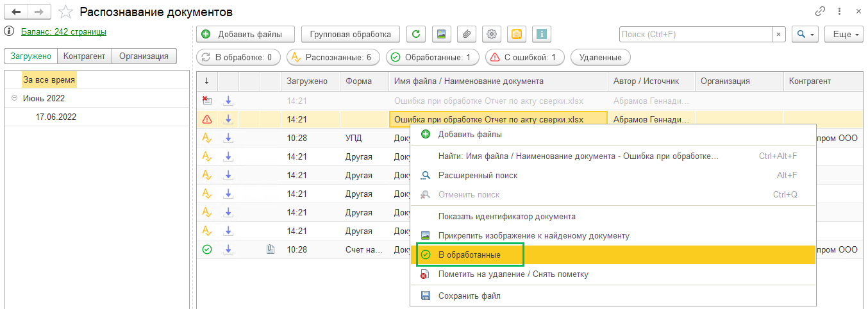Clear the search field with x
The image size is (868, 309).
point(779,34)
